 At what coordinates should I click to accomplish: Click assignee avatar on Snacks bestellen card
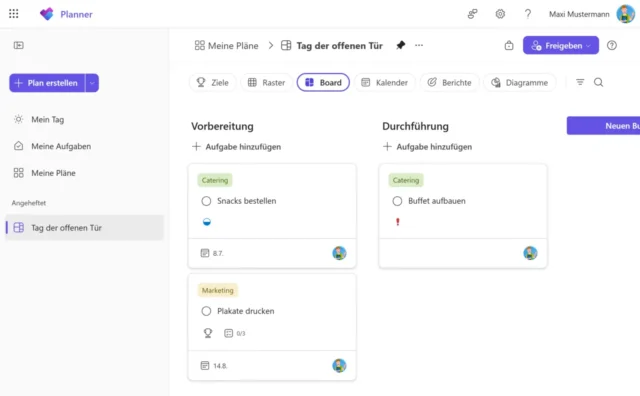339,253
